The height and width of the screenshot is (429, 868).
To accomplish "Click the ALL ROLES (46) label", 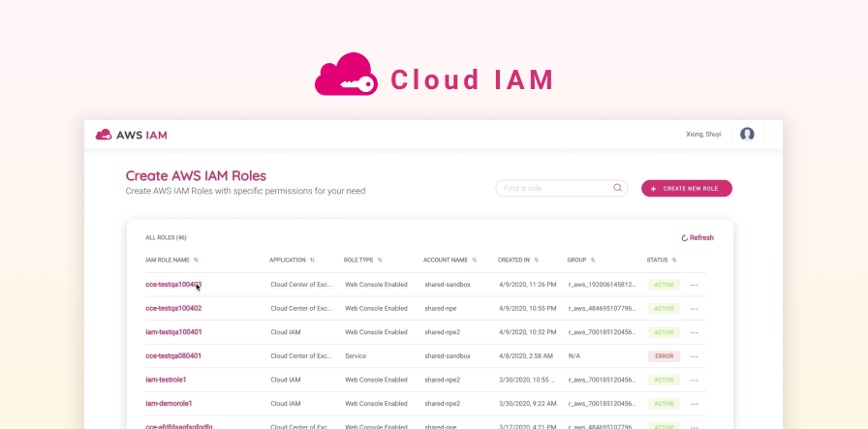I will pyautogui.click(x=166, y=238).
